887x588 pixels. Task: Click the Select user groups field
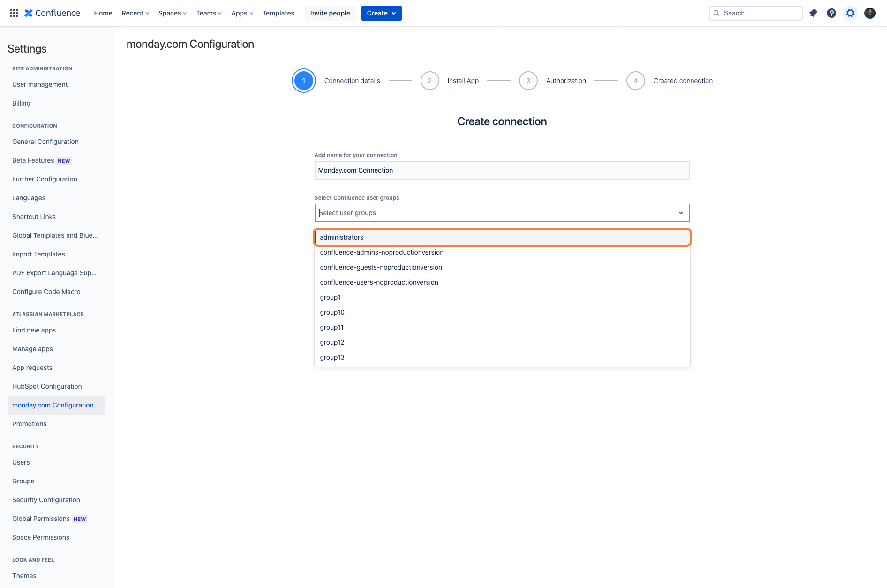point(502,213)
